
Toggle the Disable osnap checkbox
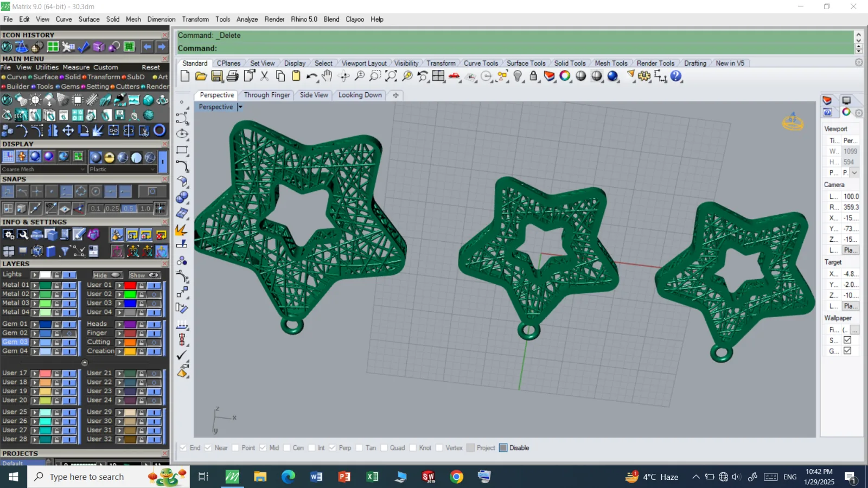coord(503,448)
